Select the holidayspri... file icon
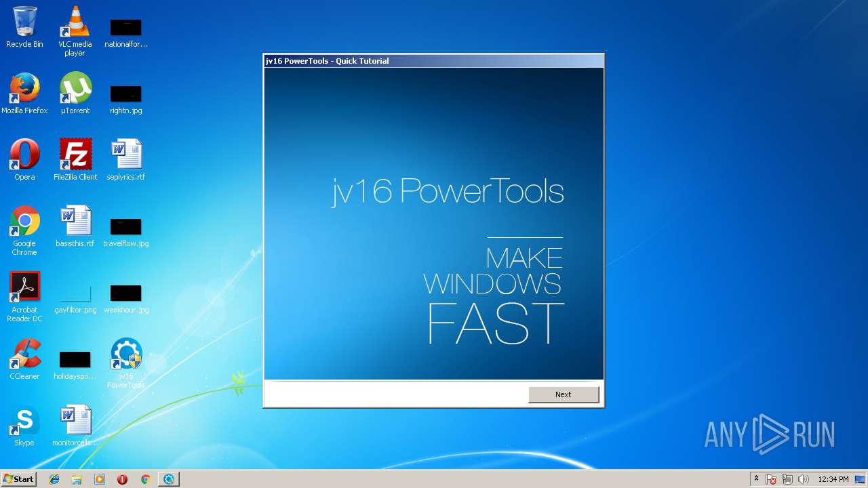 [x=75, y=365]
